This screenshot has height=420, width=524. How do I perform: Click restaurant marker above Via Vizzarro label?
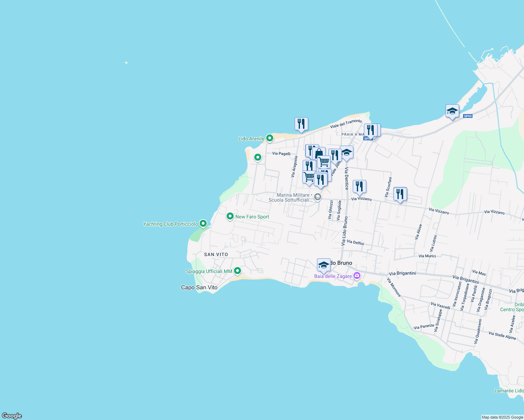359,187
